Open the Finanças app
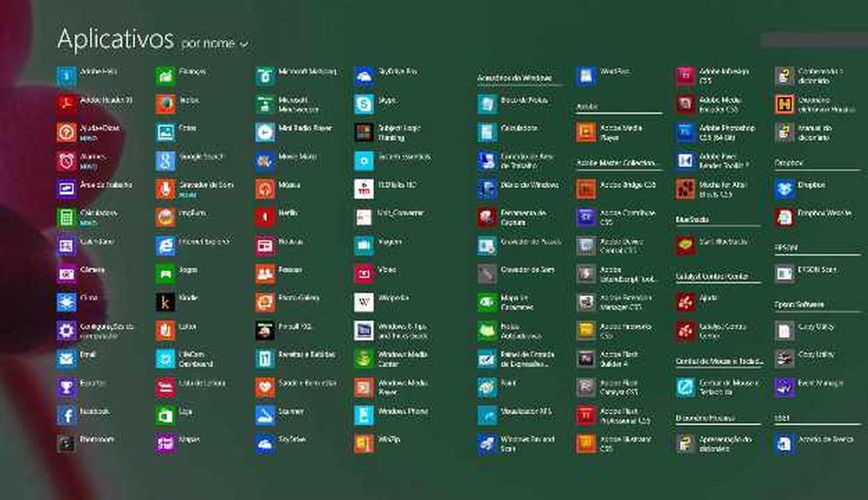 click(x=181, y=76)
